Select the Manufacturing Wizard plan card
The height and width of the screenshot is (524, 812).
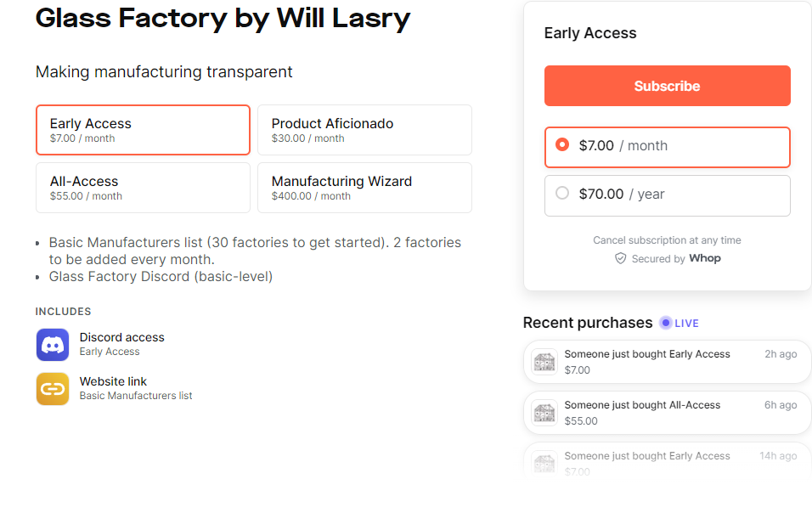tap(364, 187)
